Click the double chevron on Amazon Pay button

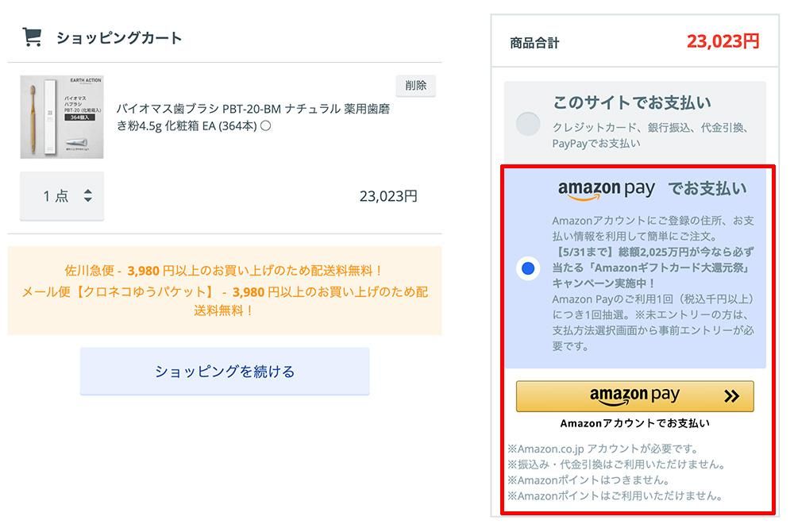pos(731,396)
